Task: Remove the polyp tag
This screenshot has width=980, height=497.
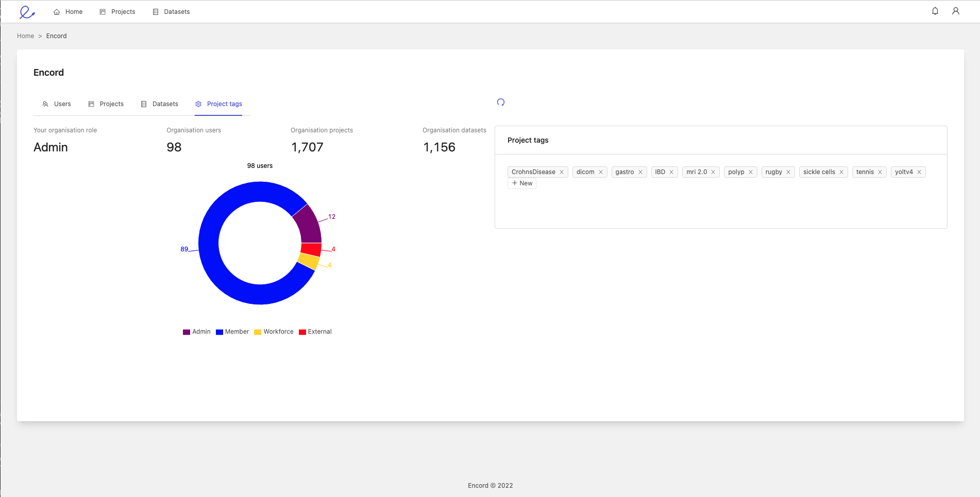Action: pos(751,172)
